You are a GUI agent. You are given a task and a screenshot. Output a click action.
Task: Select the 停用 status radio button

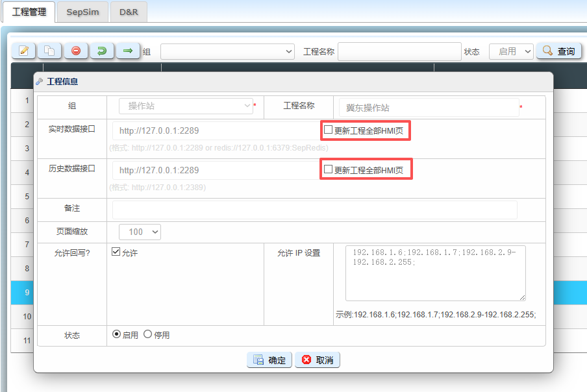click(x=148, y=334)
